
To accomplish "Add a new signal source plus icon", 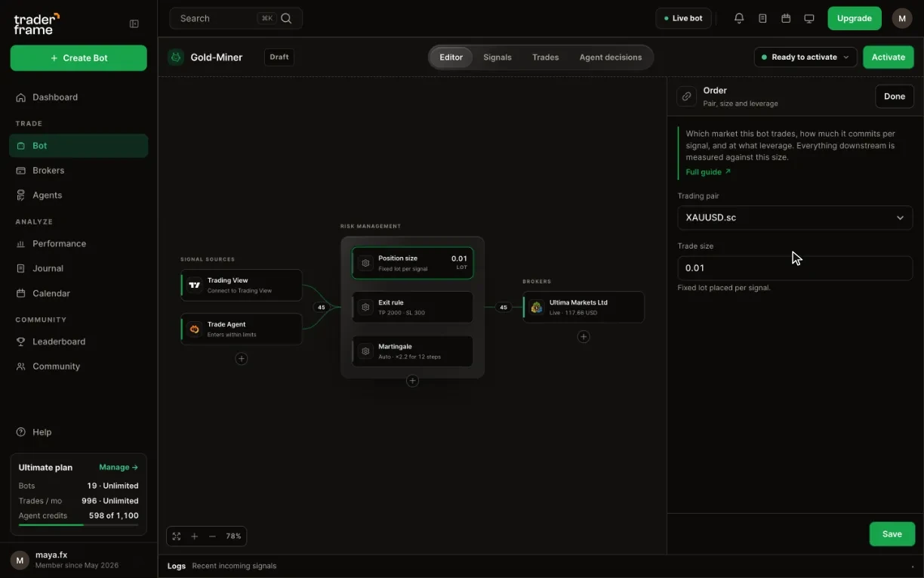I will pyautogui.click(x=241, y=359).
